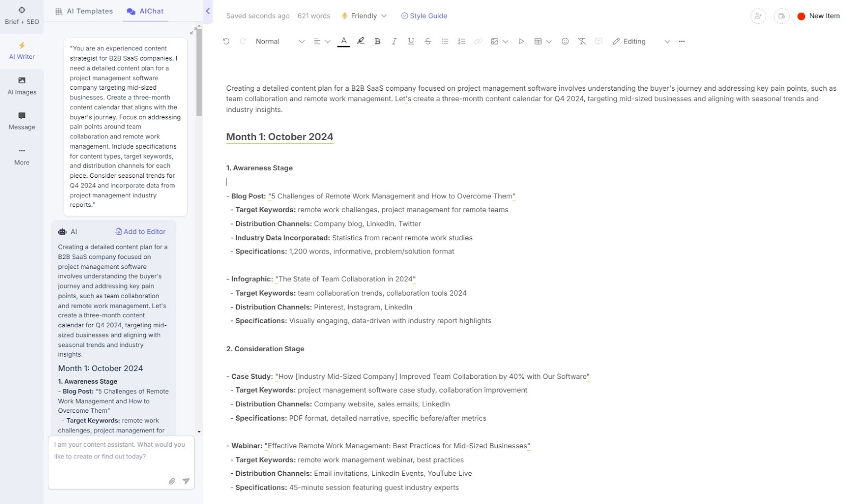Open the Style Guide
This screenshot has width=849, height=504.
point(424,16)
